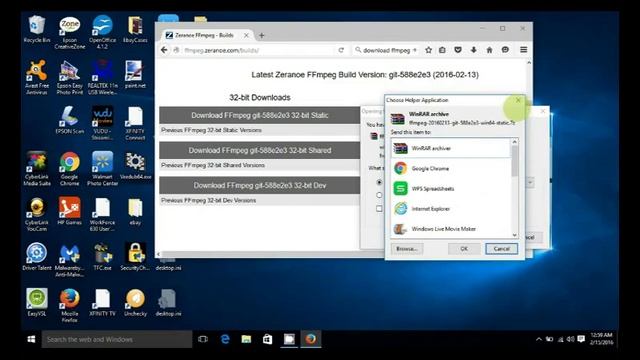The image size is (640, 360).
Task: Select paint.net desktop icon
Action: click(x=135, y=74)
